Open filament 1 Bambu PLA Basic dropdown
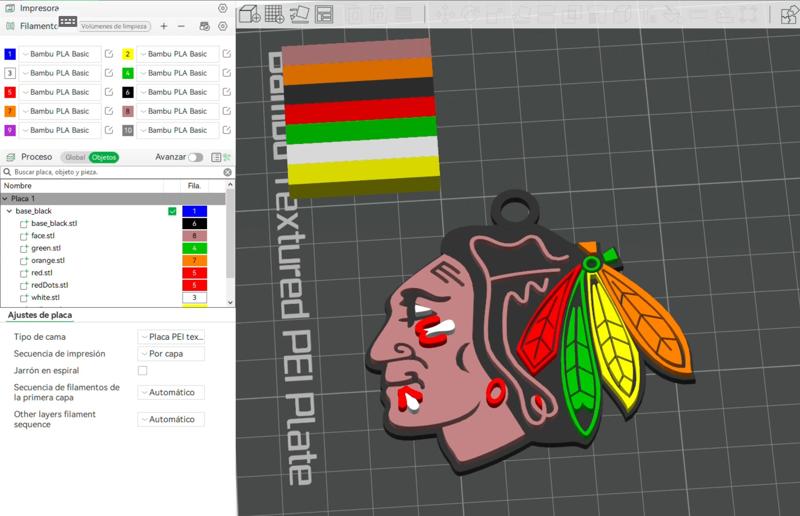The image size is (800, 516). (x=60, y=54)
